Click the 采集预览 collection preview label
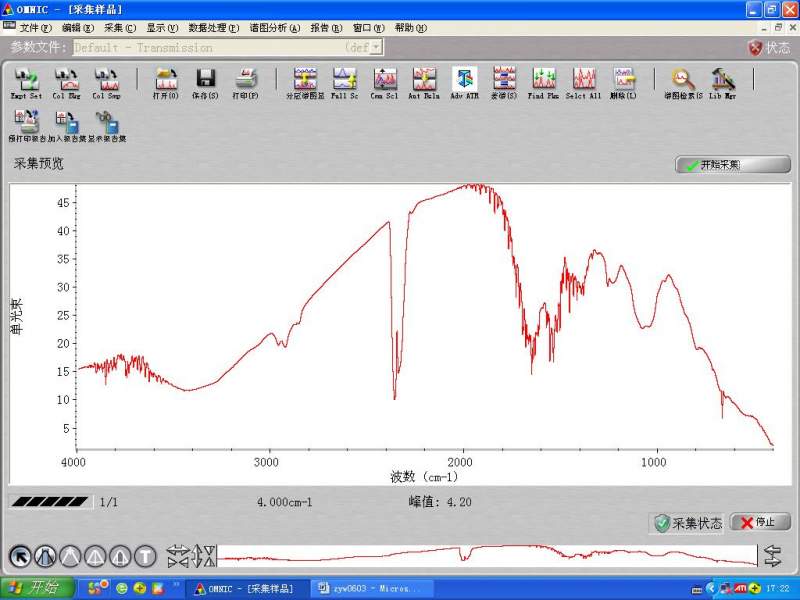The height and width of the screenshot is (600, 800). [39, 164]
